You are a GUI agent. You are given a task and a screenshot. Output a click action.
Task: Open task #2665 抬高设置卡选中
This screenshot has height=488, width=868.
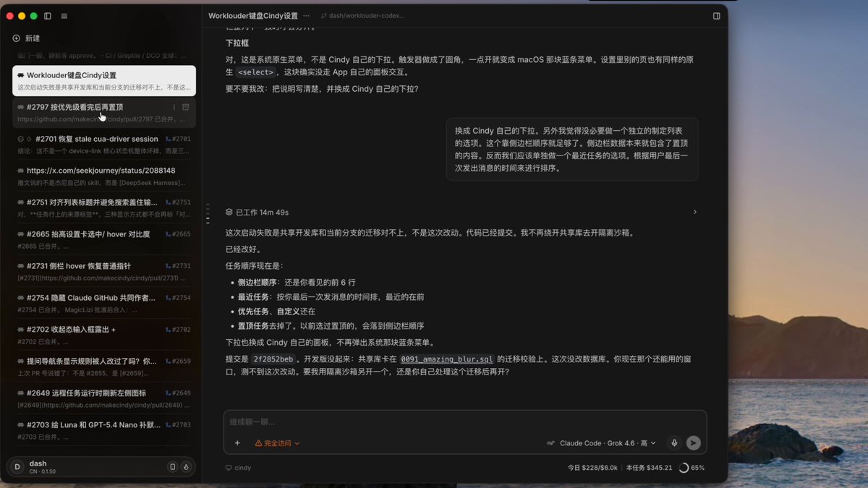(x=104, y=239)
